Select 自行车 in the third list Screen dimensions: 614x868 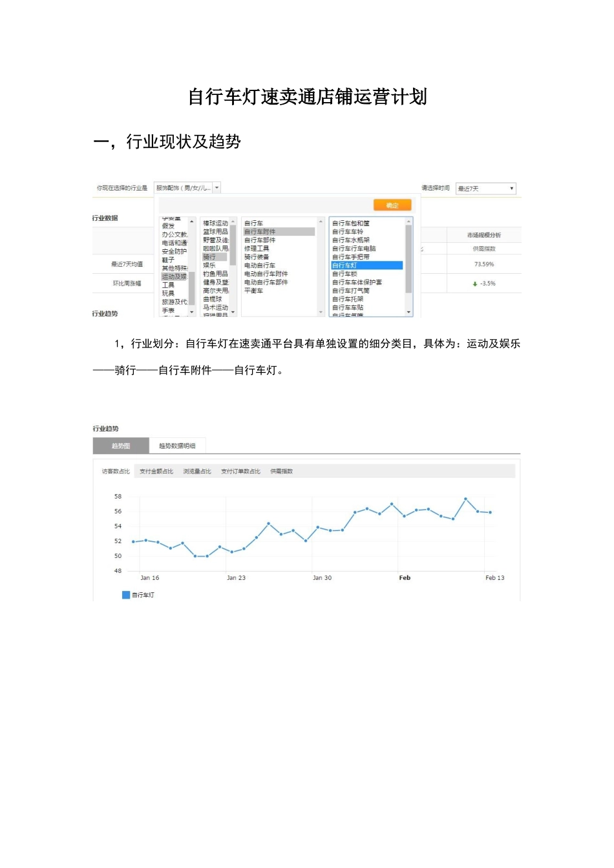(x=253, y=223)
